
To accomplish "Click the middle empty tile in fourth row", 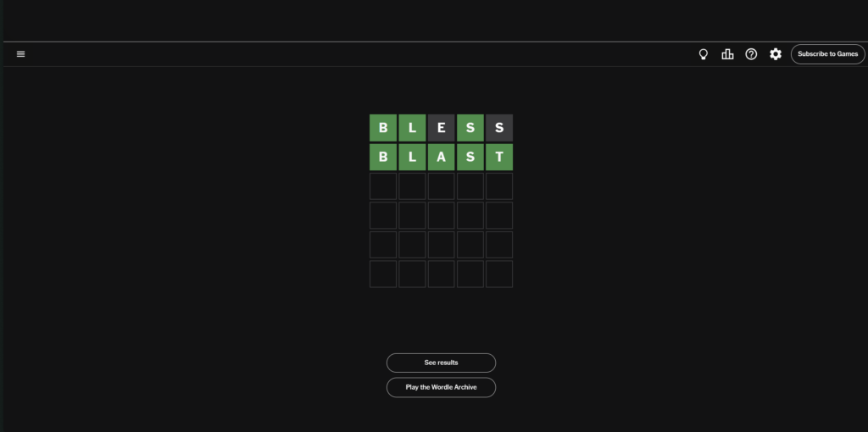I will tap(441, 215).
